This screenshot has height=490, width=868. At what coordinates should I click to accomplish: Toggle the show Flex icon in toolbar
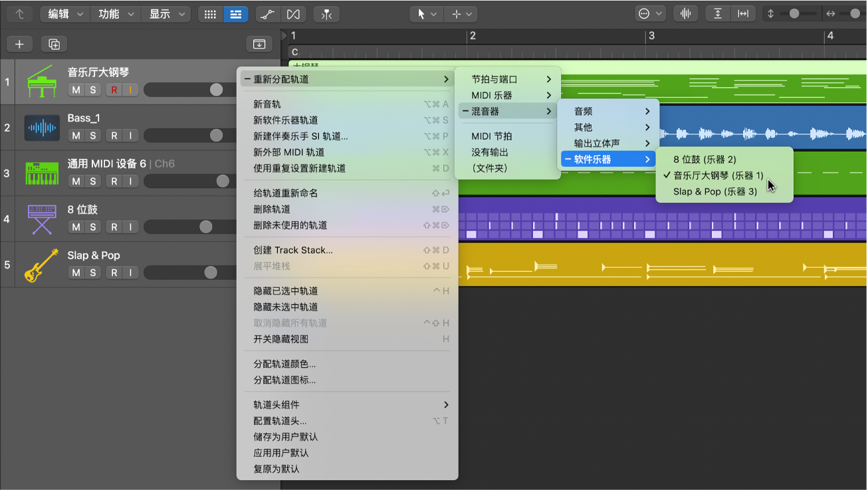click(293, 14)
